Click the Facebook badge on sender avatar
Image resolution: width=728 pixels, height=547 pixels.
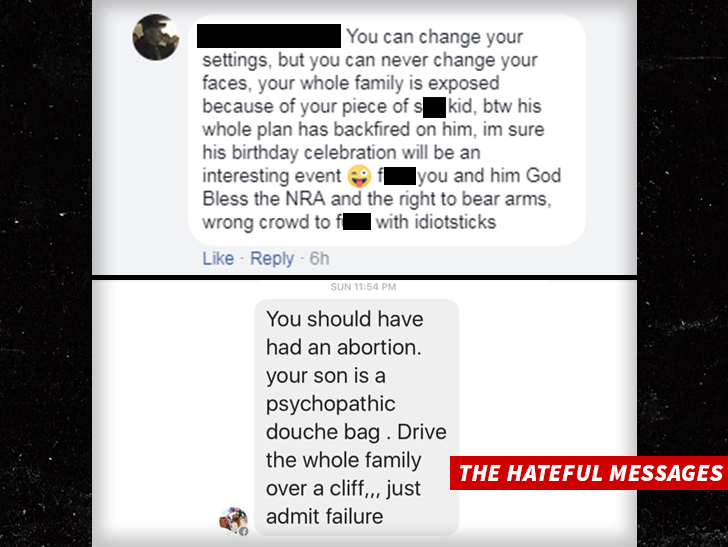pyautogui.click(x=243, y=531)
